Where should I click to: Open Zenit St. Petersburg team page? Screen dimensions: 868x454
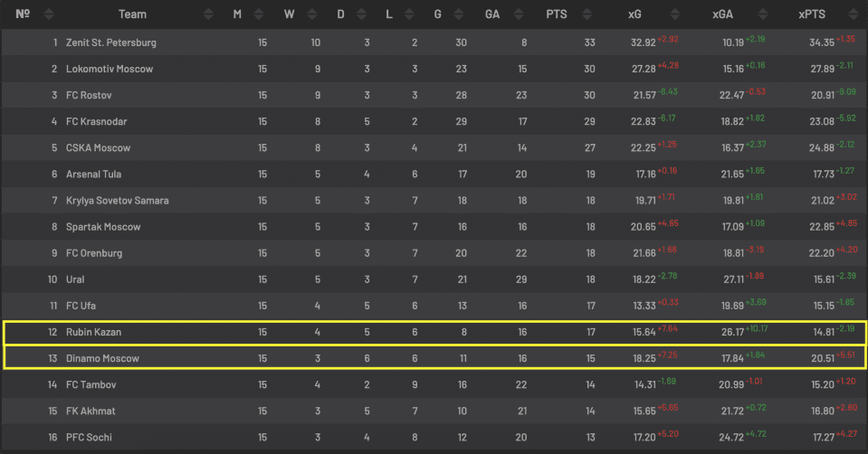(110, 43)
